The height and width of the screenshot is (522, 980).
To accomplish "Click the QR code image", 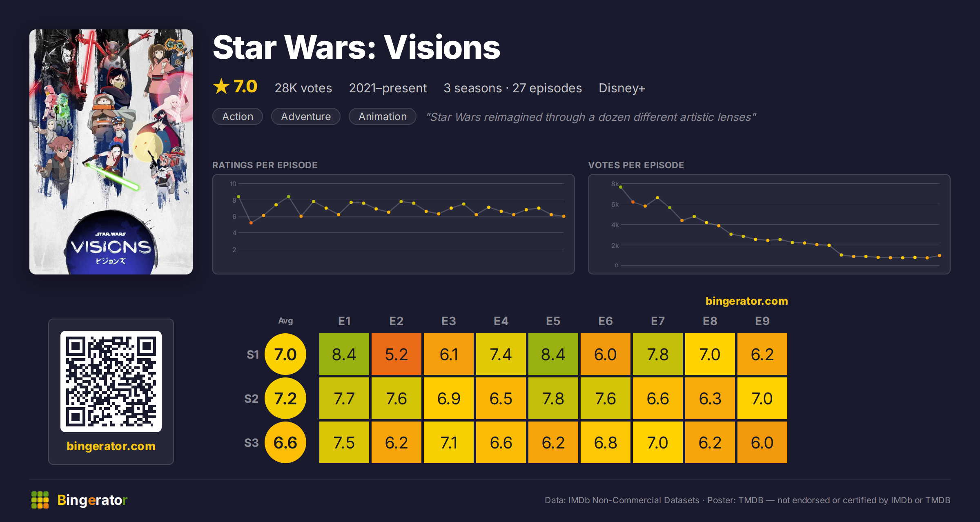I will 111,381.
